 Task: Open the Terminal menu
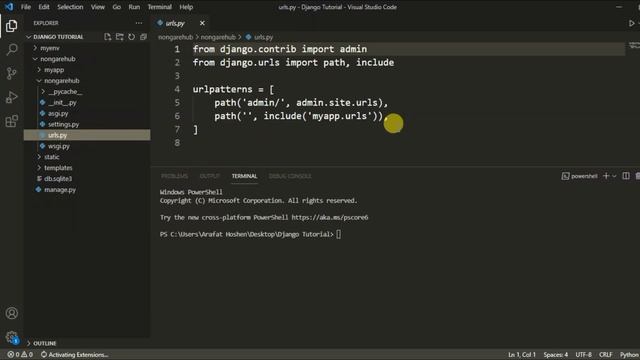[x=160, y=7]
